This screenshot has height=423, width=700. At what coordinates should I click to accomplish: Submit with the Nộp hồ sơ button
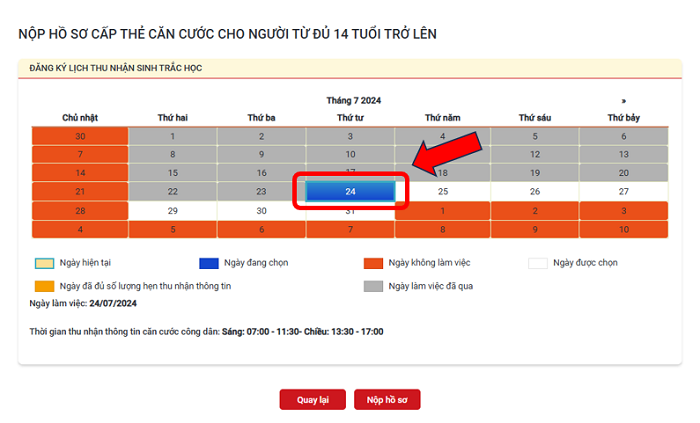click(x=387, y=400)
